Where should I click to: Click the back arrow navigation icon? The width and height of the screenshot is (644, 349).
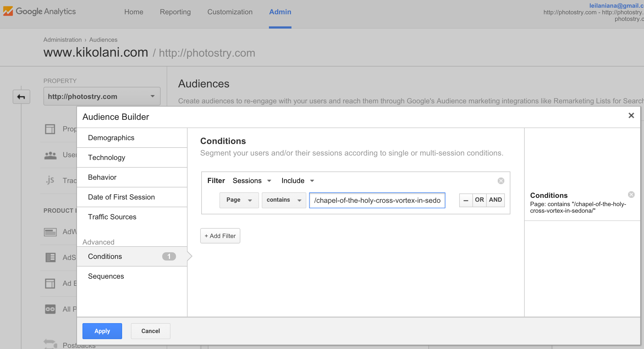pos(21,97)
